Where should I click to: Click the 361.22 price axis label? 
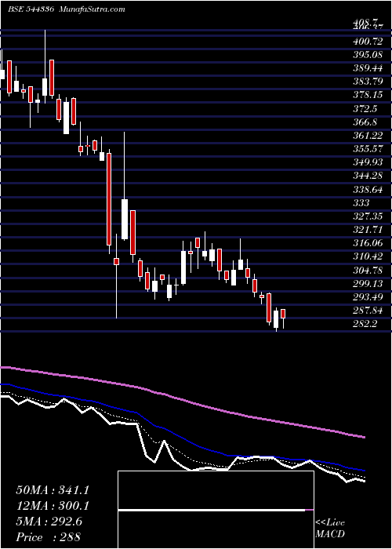368,136
